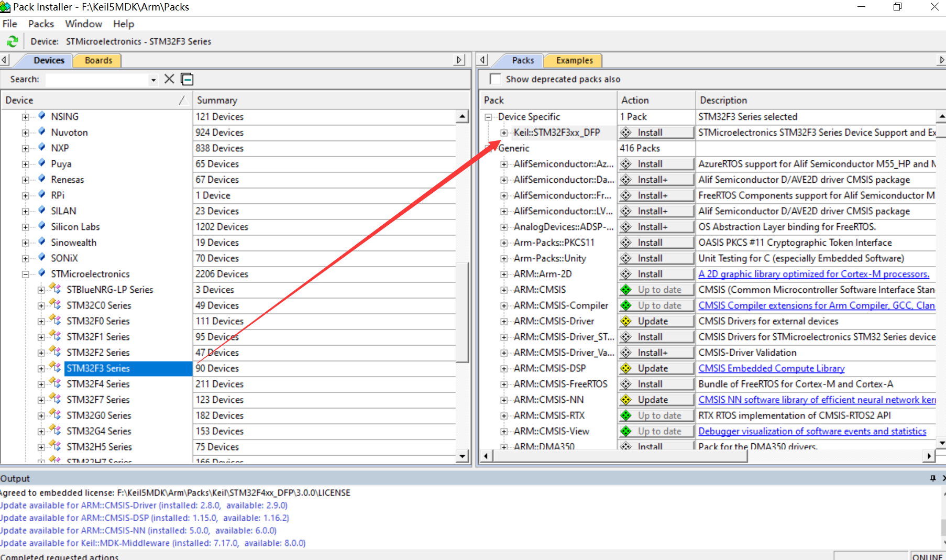Screen dimensions: 946x560
Task: Click the Pack Installer app icon in title bar
Action: [x=5, y=7]
